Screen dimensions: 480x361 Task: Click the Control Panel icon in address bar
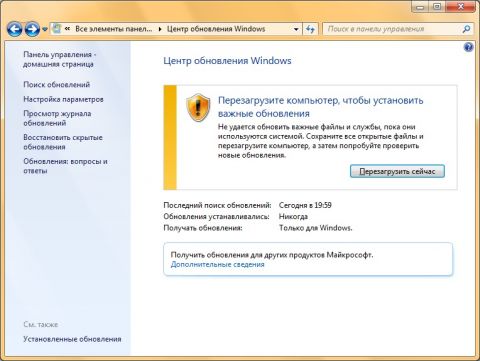click(x=57, y=29)
